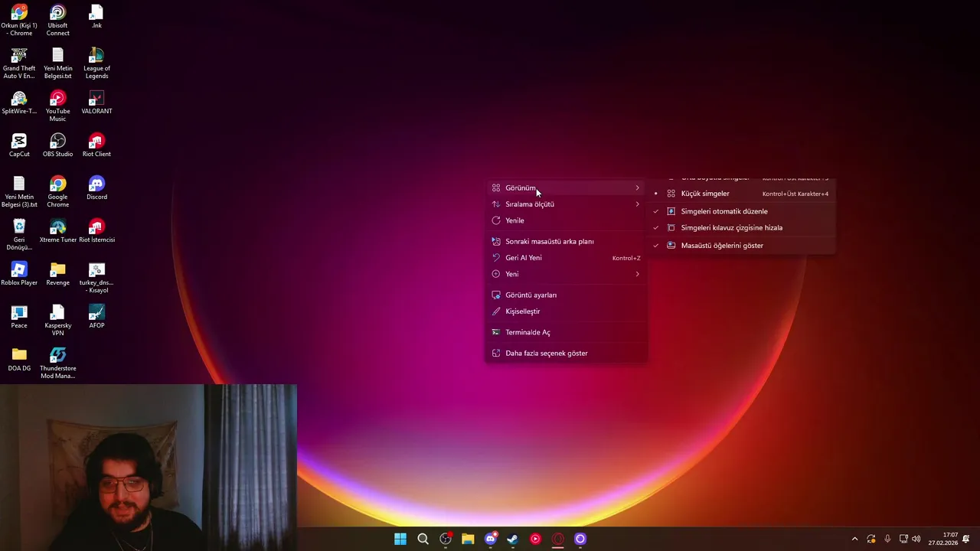Viewport: 980px width, 551px height.
Task: Select the CapCut desktop icon
Action: pos(19,145)
